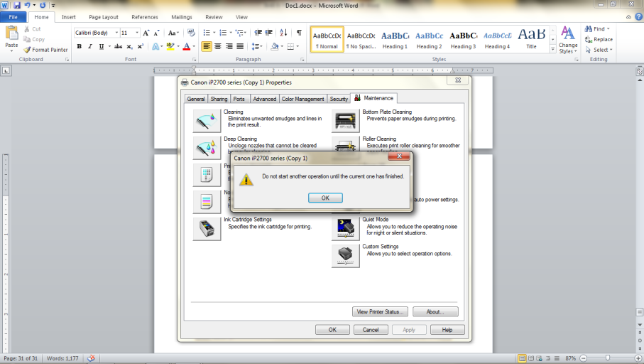The image size is (644, 364).
Task: Start Deep Cleaning via its icon
Action: tap(207, 148)
